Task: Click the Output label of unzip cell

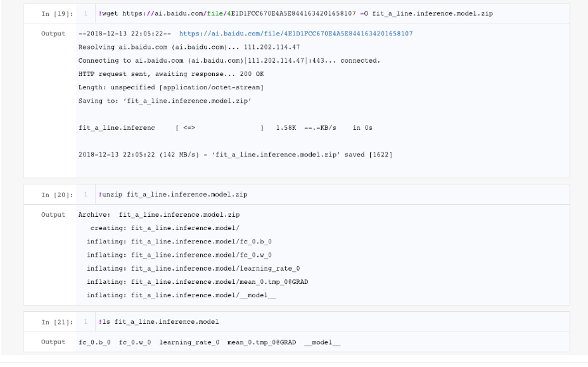Action: [53, 215]
